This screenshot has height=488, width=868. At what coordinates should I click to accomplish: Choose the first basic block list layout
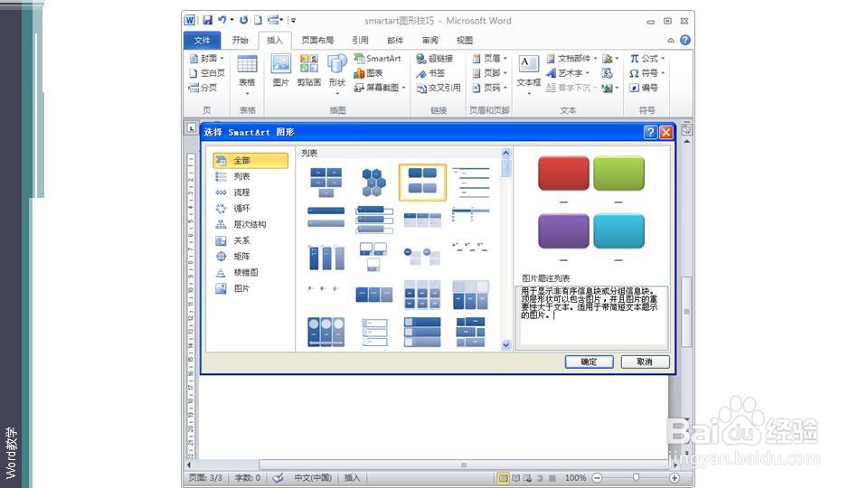(x=326, y=182)
